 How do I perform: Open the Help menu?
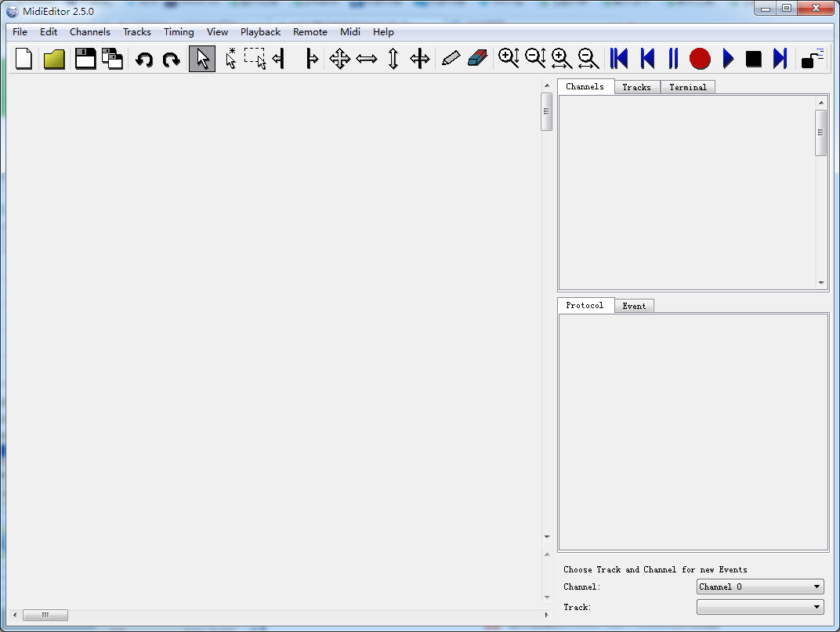(x=383, y=31)
